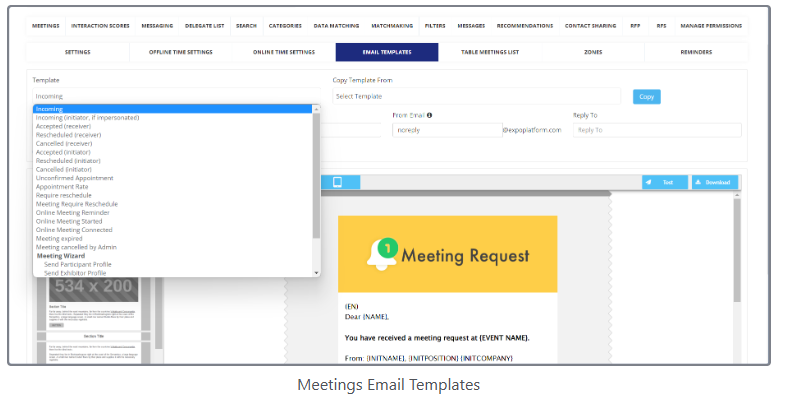Choose Online Meeting Reminder option
This screenshot has height=395, width=802.
(73, 213)
